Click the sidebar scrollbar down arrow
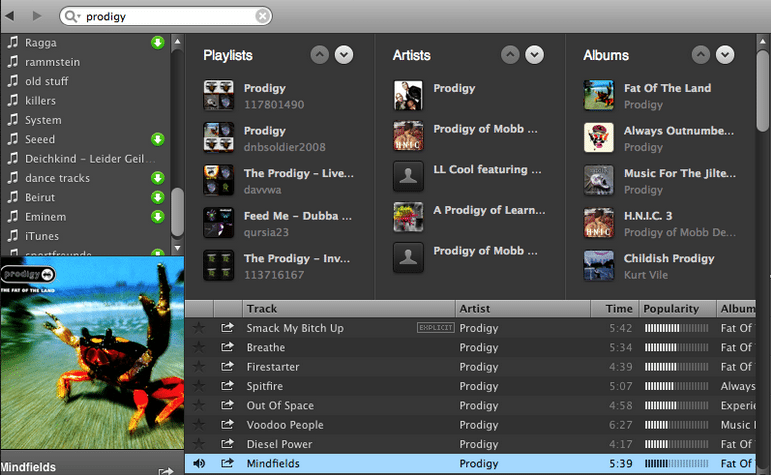The width and height of the screenshot is (771, 475). 178,248
